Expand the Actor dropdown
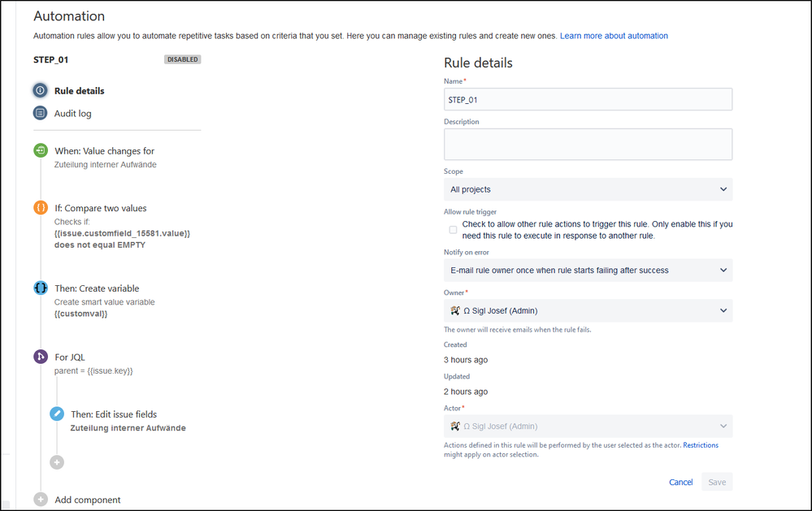This screenshot has width=812, height=511. (x=588, y=426)
